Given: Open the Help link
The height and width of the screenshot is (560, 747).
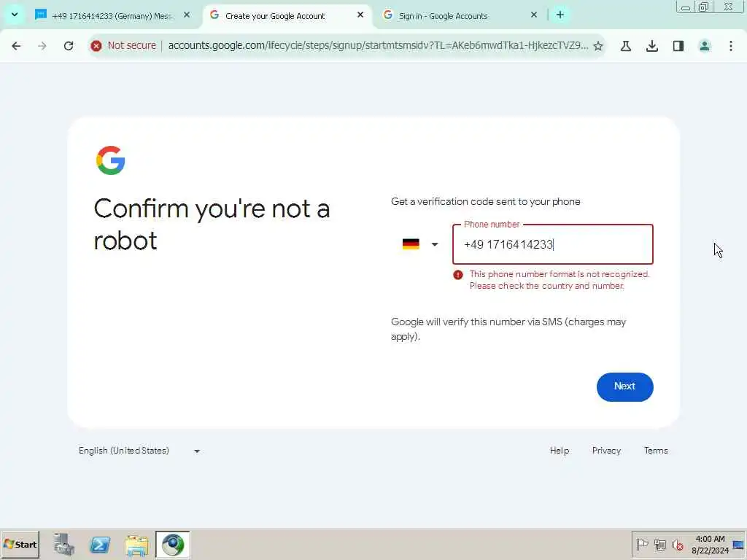Looking at the screenshot, I should tap(560, 451).
